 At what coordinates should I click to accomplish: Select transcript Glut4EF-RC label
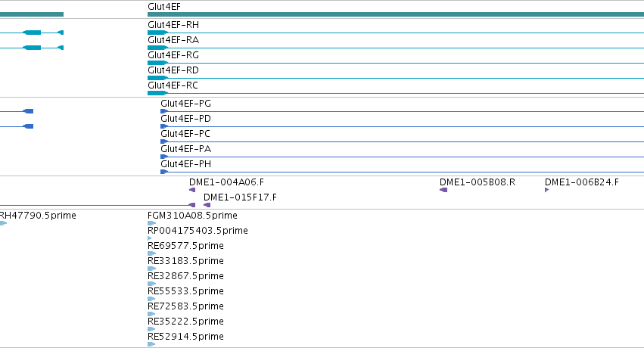pyautogui.click(x=173, y=85)
